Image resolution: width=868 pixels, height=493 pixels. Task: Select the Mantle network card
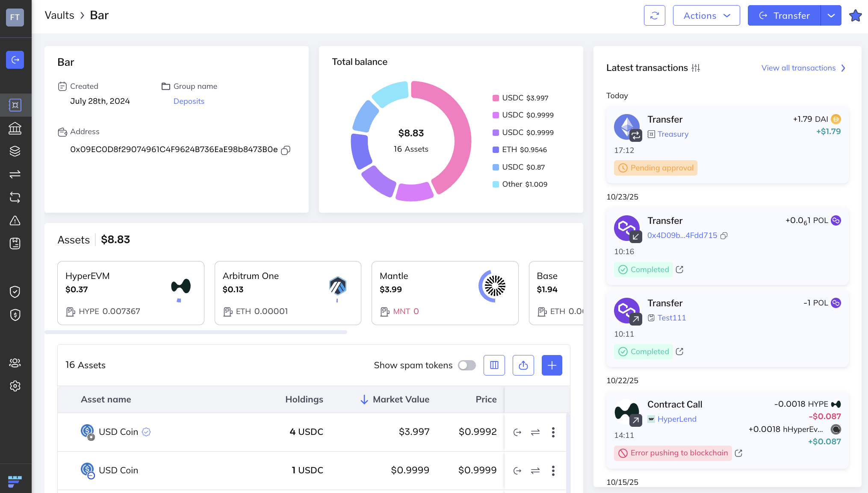(445, 293)
